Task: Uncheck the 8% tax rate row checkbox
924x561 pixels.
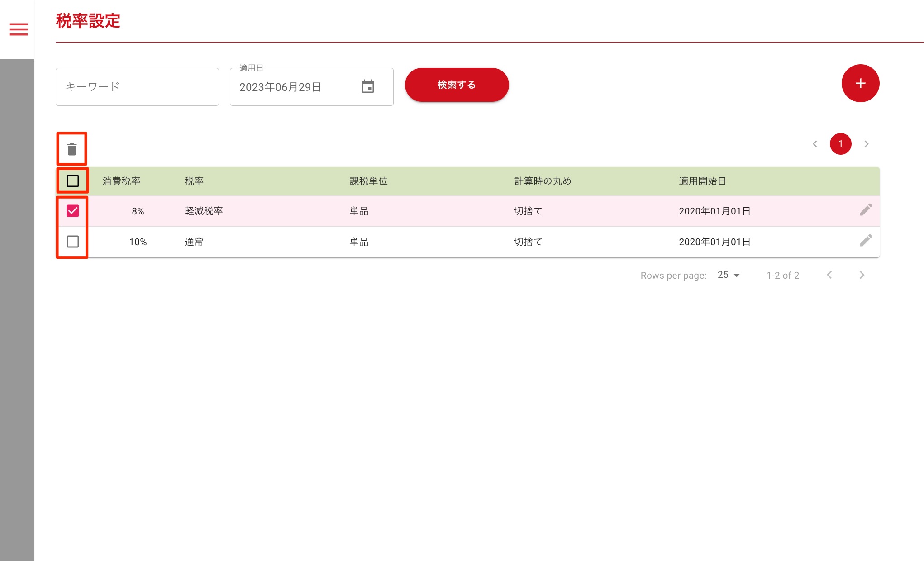Action: tap(73, 211)
